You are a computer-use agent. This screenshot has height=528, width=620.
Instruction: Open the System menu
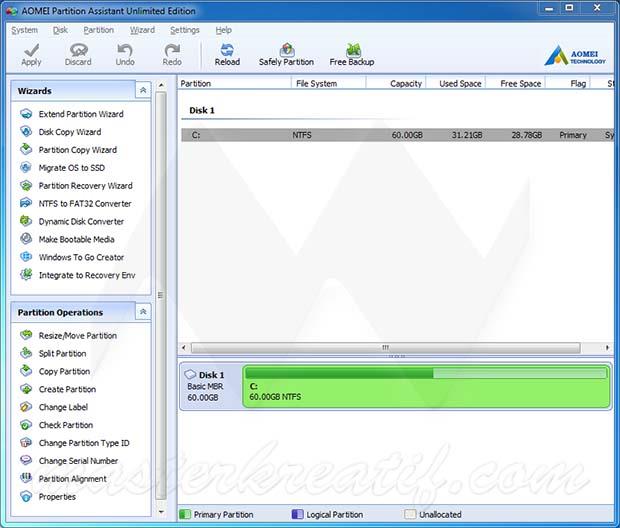[x=25, y=30]
